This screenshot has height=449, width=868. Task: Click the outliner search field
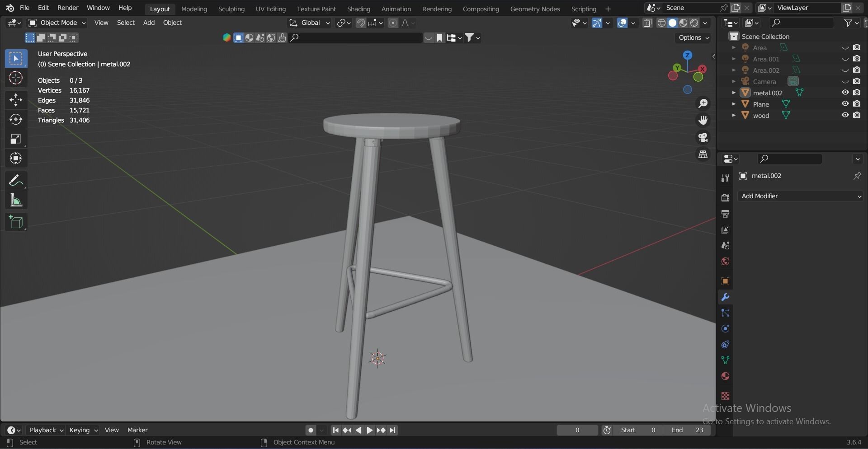click(801, 23)
